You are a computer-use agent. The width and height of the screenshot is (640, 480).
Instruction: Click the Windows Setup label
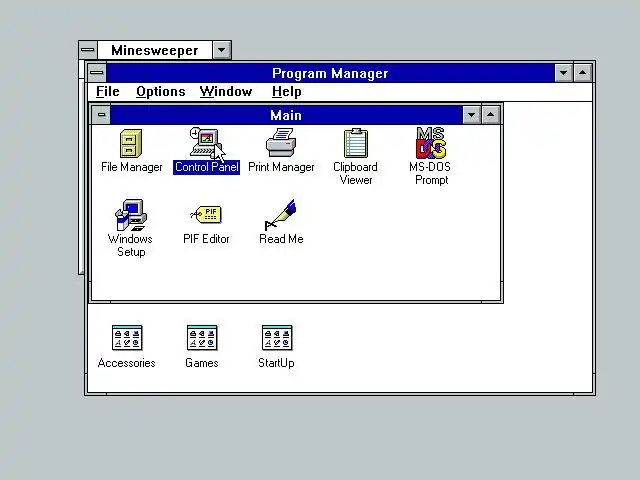(x=130, y=245)
